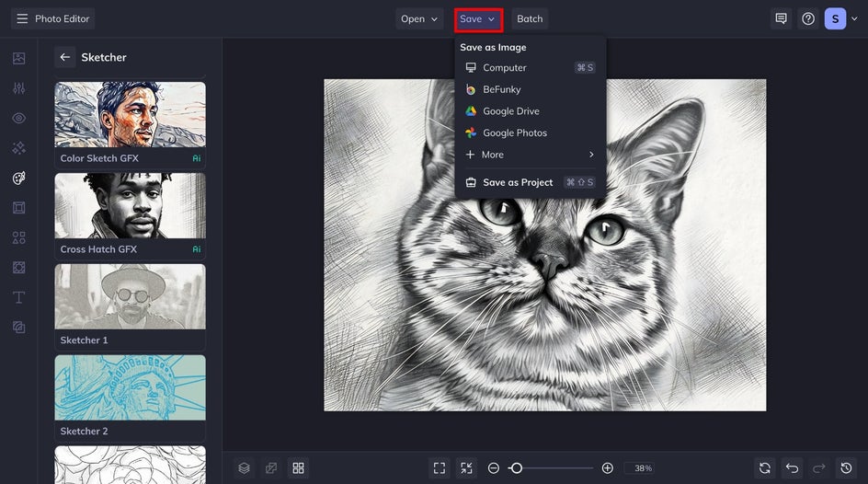Click the flatten layers icon
The image size is (868, 484).
tap(271, 468)
